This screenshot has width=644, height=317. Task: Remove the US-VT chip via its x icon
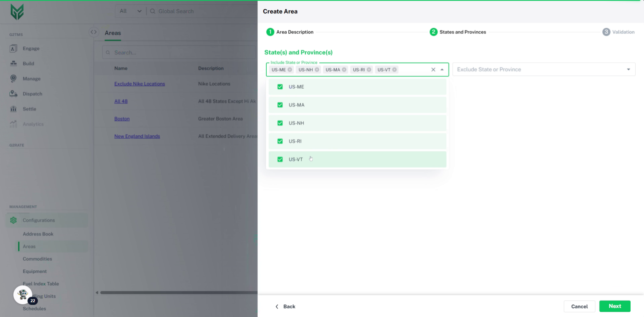pos(395,70)
